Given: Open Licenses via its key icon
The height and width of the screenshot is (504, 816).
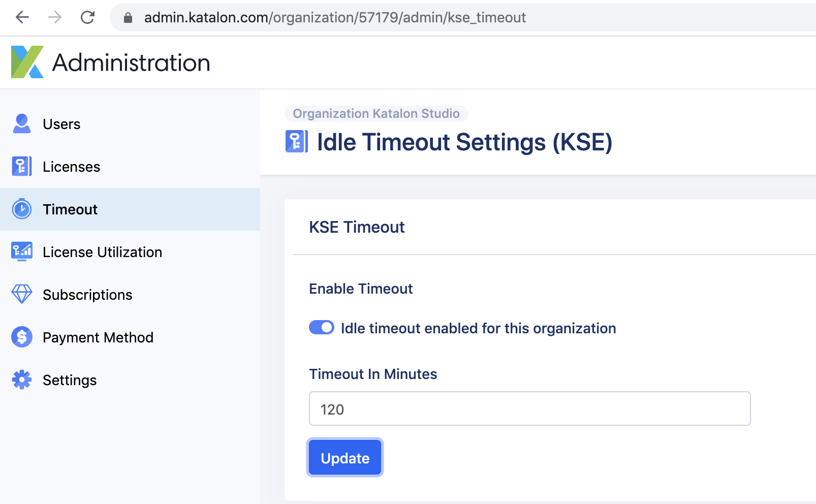Looking at the screenshot, I should [22, 167].
